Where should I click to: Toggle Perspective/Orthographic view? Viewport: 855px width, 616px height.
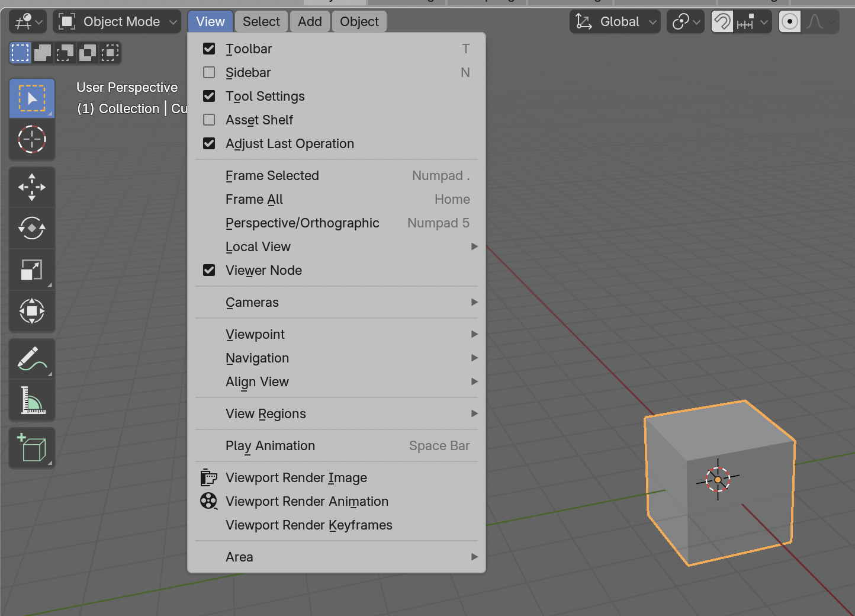[336, 223]
